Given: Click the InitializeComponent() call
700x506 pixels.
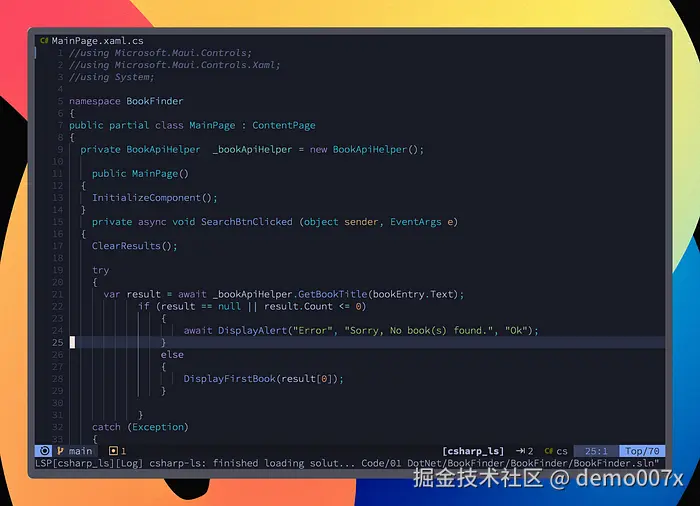Looking at the screenshot, I should (x=154, y=198).
